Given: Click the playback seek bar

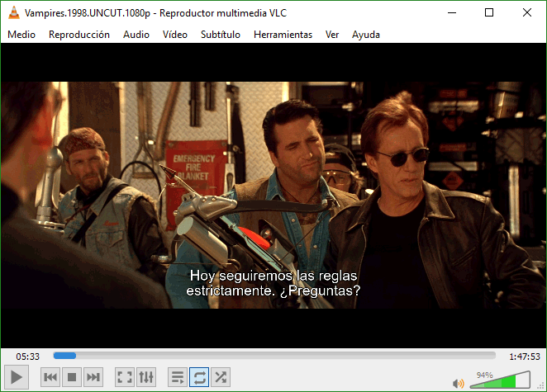Looking at the screenshot, I should [x=274, y=356].
